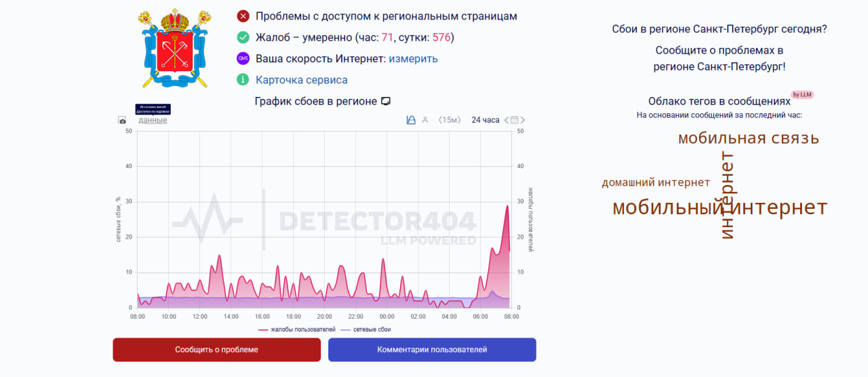Viewport: 868px width, 377px height.
Task: Click the camera snapshot icon above chart
Action: pos(122,121)
